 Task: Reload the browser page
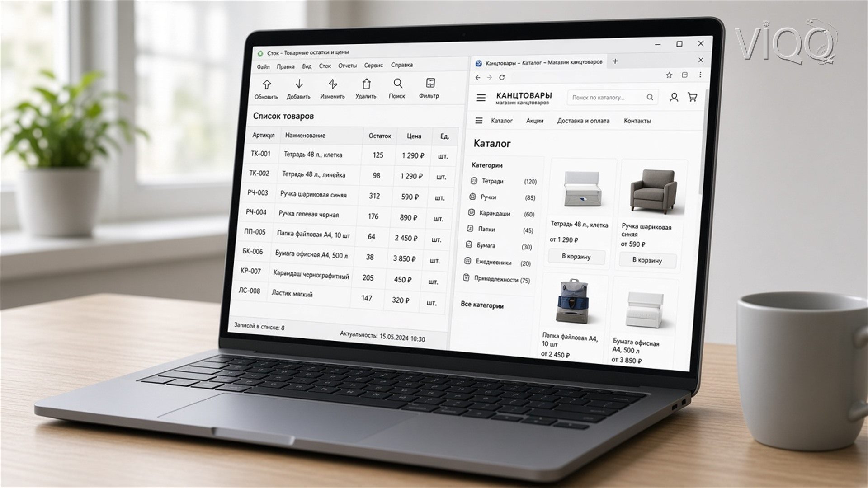502,78
